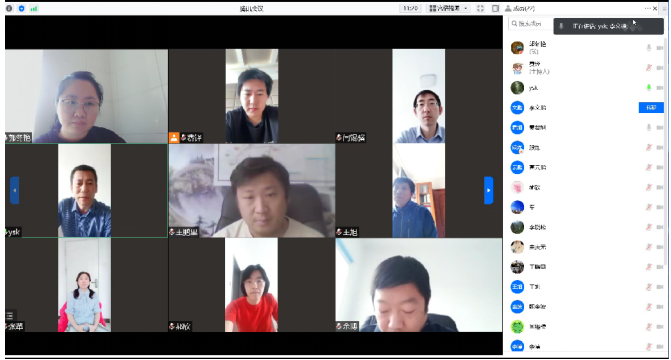This screenshot has height=360, width=671.
Task: Click the blue shield security icon
Action: click(21, 8)
